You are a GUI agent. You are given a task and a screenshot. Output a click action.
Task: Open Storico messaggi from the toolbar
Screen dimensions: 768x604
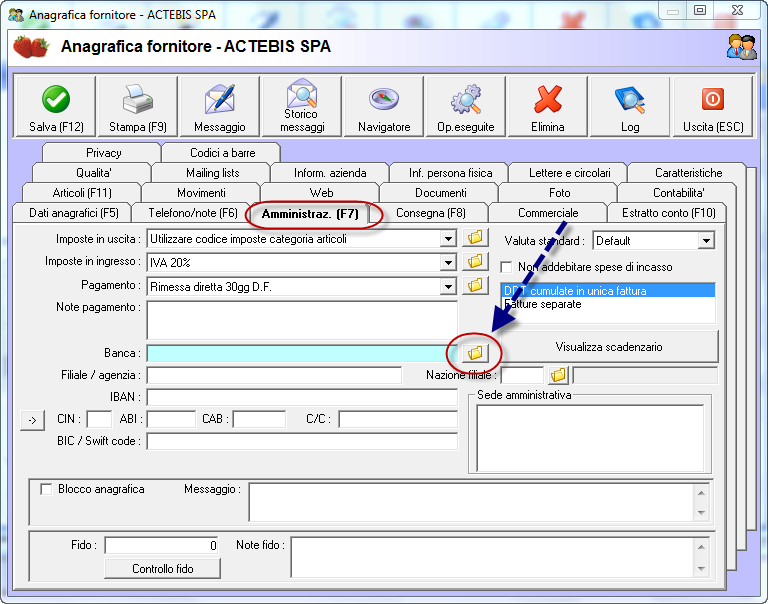point(302,106)
